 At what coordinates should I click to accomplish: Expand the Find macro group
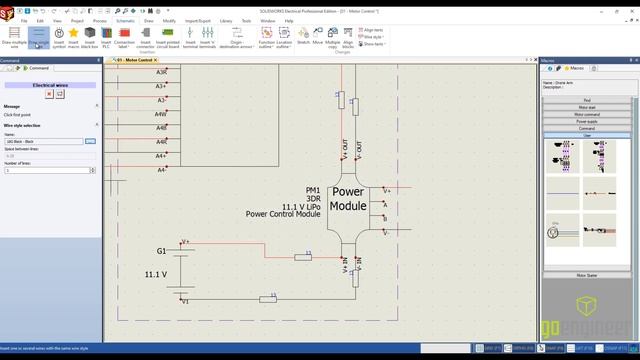tap(587, 100)
